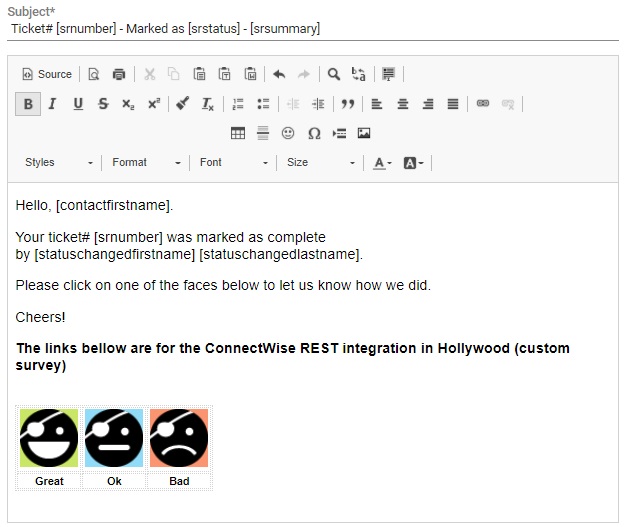Image resolution: width=627 pixels, height=527 pixels.
Task: Click the Unlink icon
Action: tap(508, 104)
